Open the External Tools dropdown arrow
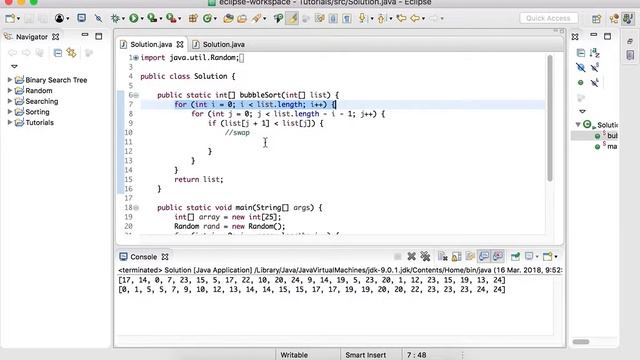Image resolution: width=640 pixels, height=360 pixels. pos(180,19)
